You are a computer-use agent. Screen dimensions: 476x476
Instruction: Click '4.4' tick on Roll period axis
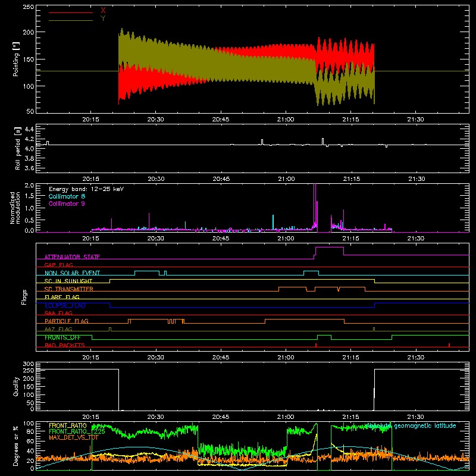pyautogui.click(x=29, y=129)
